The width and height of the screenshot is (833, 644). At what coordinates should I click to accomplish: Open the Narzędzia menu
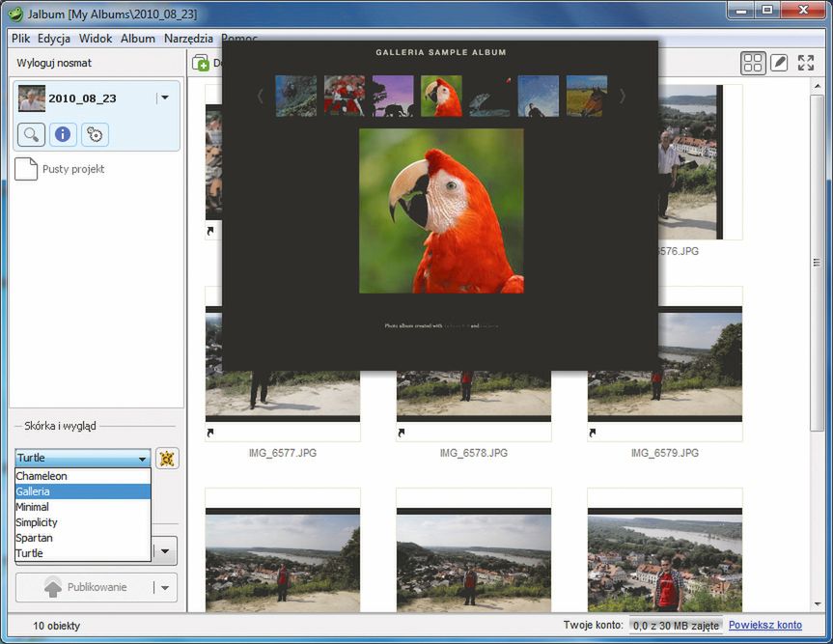pyautogui.click(x=188, y=39)
